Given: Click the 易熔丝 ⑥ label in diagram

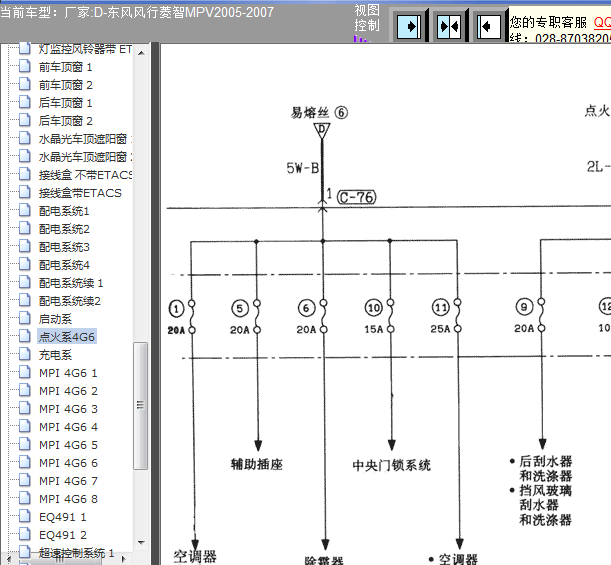Looking at the screenshot, I should pyautogui.click(x=319, y=113).
